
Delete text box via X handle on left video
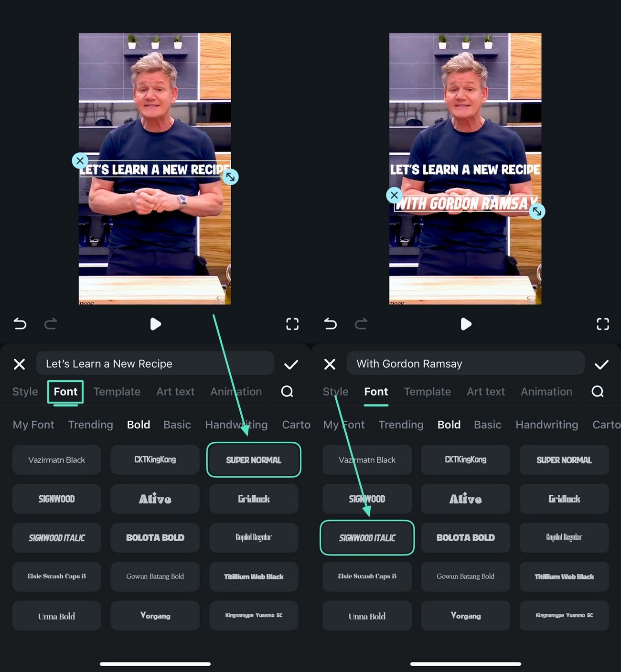click(x=80, y=160)
